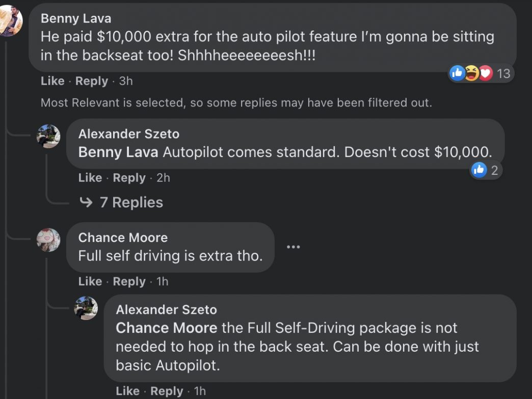Open the tagged Chance Moore mention in Alexander's reply
532x399 pixels.
167,328
